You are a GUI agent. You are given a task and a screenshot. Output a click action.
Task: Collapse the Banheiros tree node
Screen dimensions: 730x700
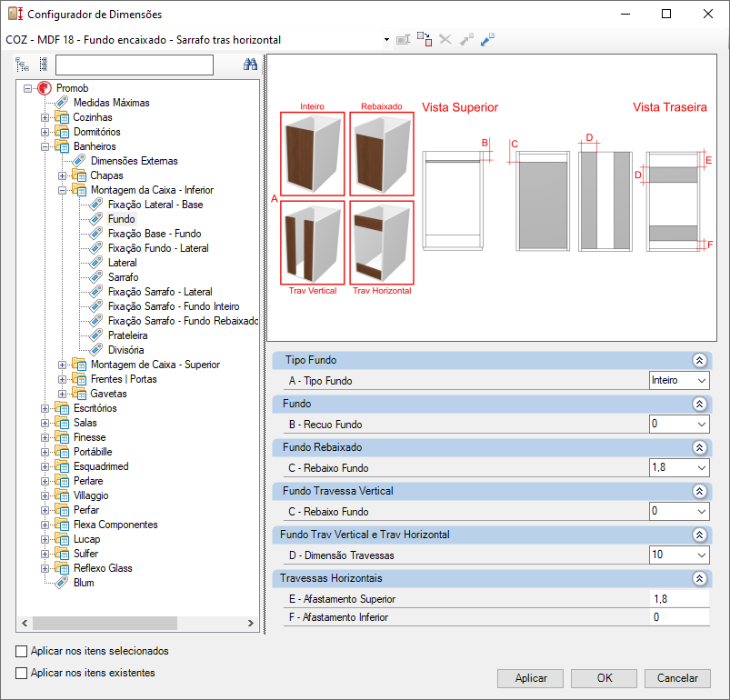(x=45, y=146)
